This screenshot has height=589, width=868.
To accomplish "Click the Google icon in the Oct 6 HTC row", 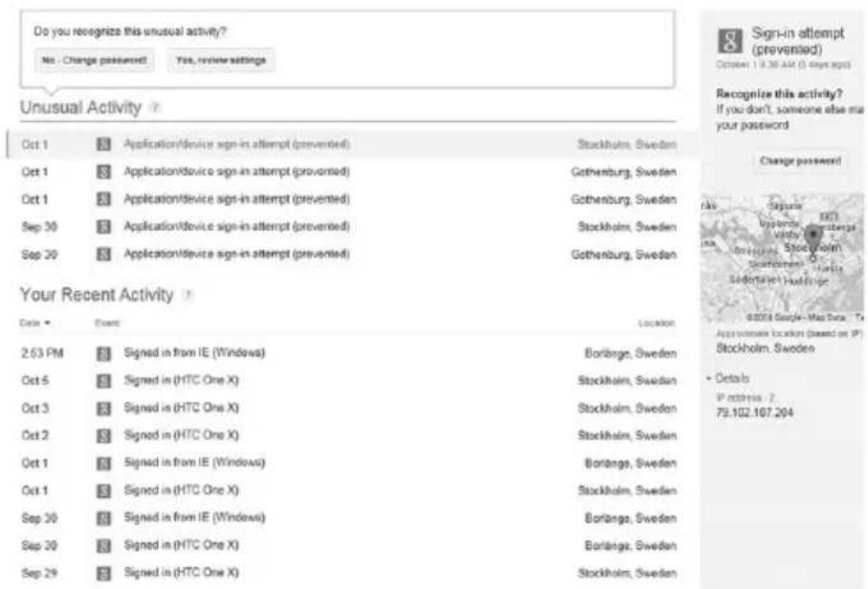I will pyautogui.click(x=103, y=380).
